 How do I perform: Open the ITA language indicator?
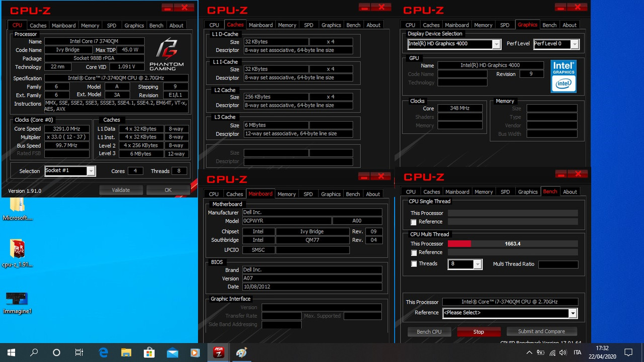point(578,353)
